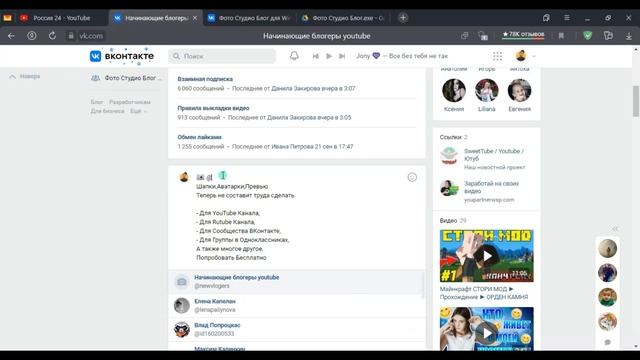Viewport: 640px width, 360px height.
Task: Open Взаимная подписка discussion
Action: (205, 79)
